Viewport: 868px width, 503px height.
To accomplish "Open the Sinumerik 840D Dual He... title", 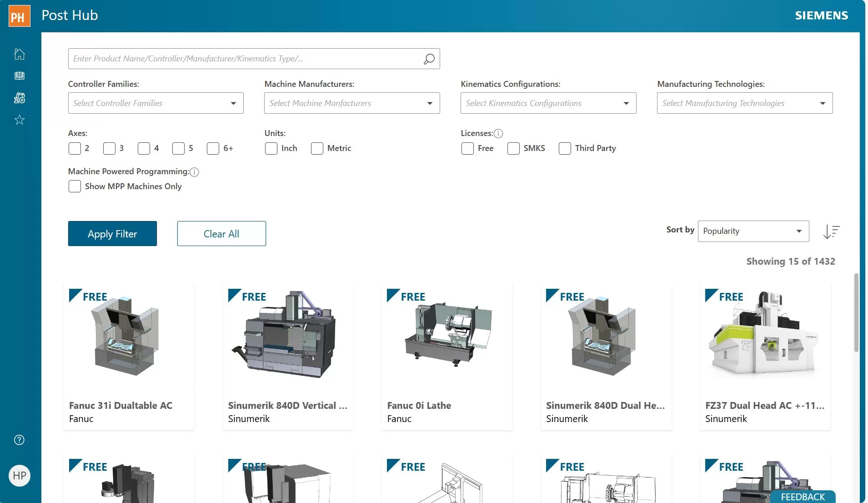I will click(x=605, y=405).
